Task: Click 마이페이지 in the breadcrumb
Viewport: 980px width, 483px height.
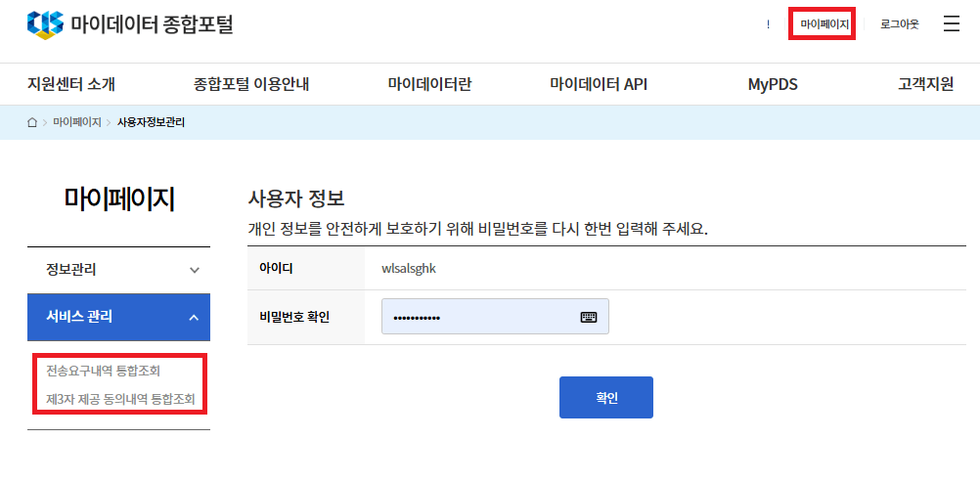Action: coord(77,122)
